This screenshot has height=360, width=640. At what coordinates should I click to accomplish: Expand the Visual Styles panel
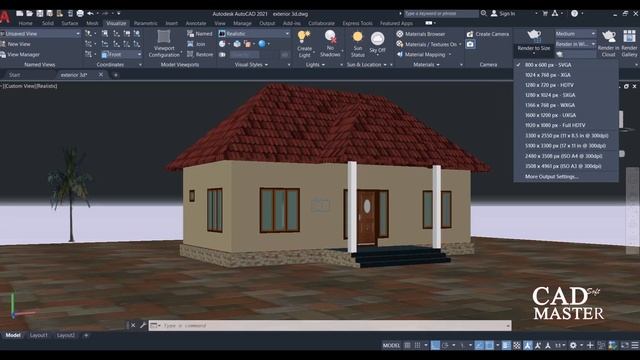click(251, 64)
